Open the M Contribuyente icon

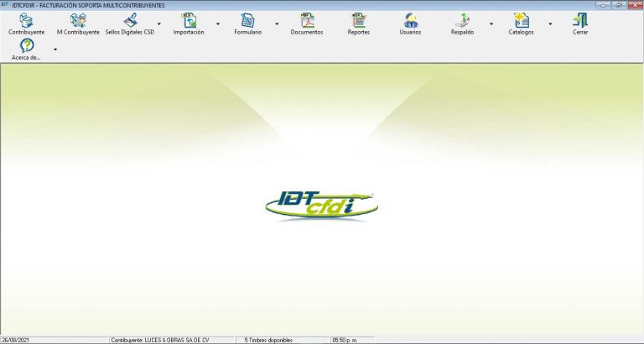(x=78, y=20)
